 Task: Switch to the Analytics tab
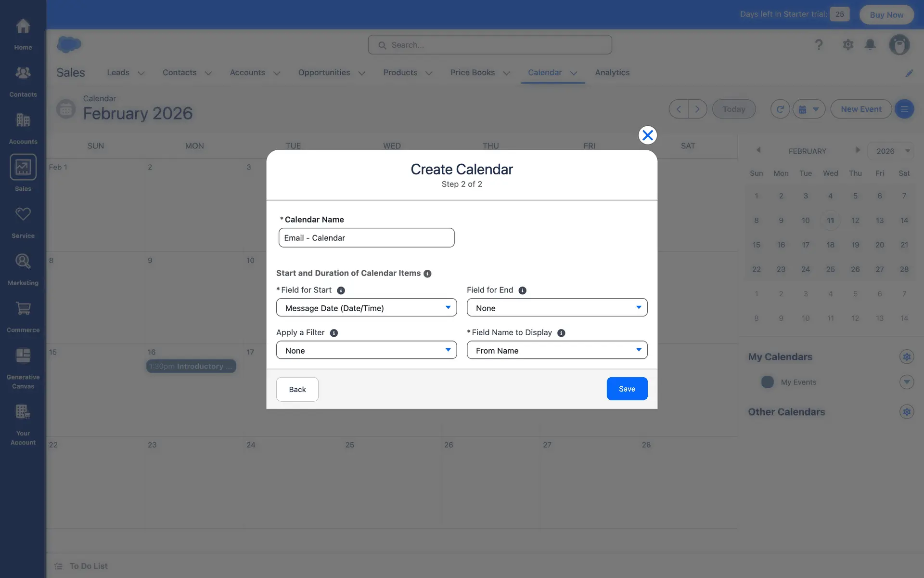(612, 72)
